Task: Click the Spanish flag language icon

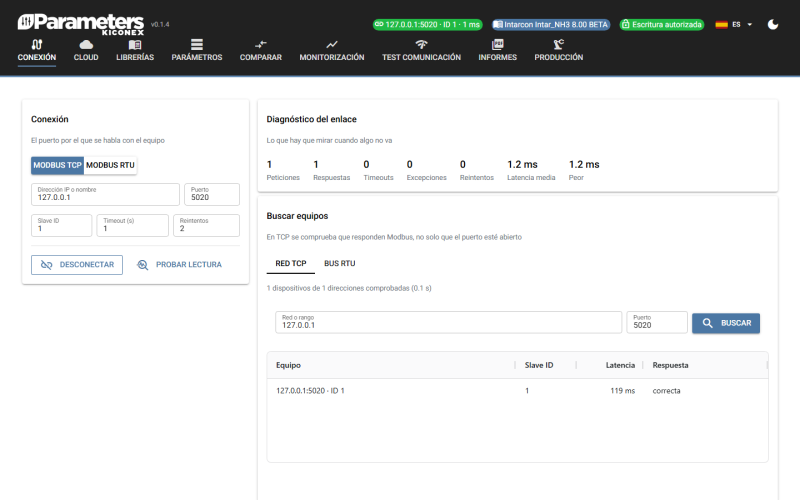Action: click(x=721, y=24)
